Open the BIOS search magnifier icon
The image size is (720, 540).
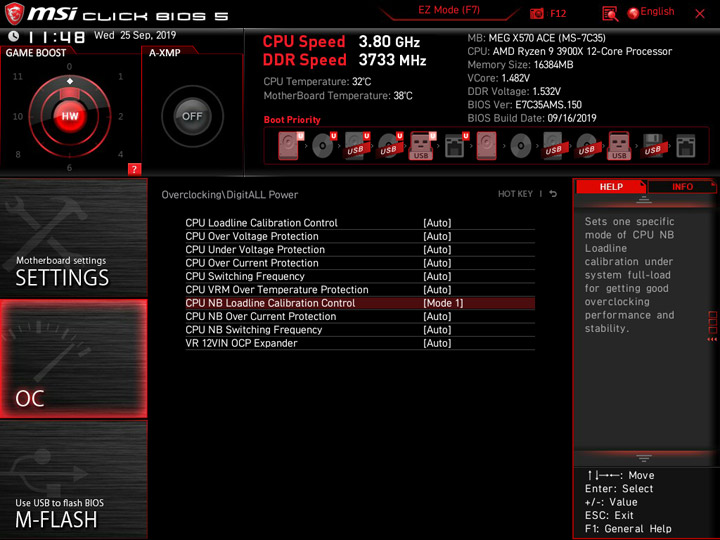[x=610, y=14]
